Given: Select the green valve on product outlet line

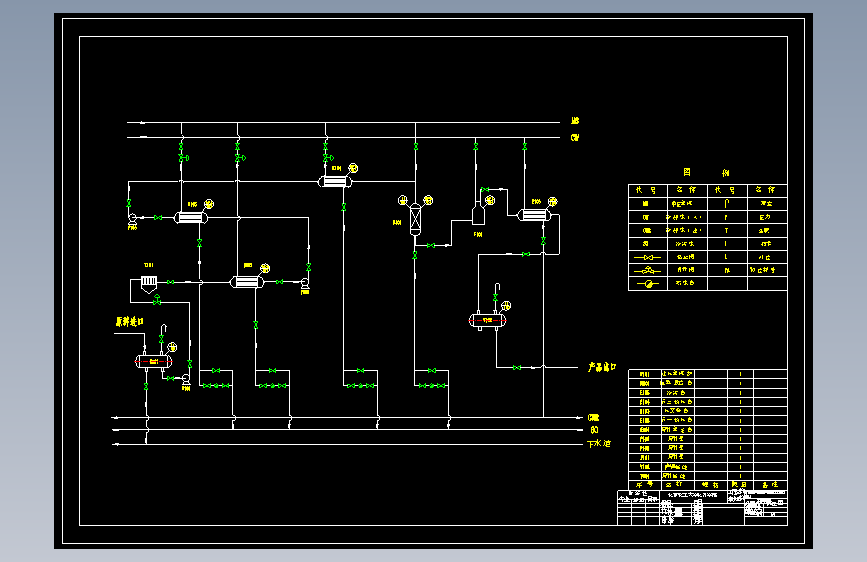Looking at the screenshot, I should pyautogui.click(x=516, y=367).
